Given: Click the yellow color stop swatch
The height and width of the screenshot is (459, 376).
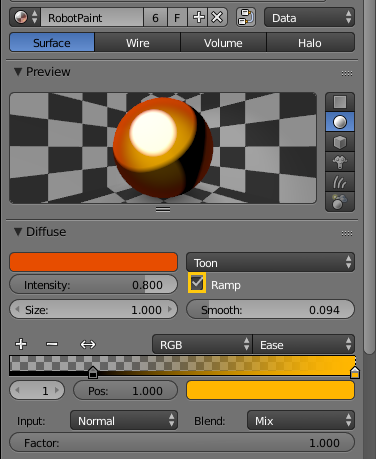Looking at the screenshot, I should [x=270, y=390].
